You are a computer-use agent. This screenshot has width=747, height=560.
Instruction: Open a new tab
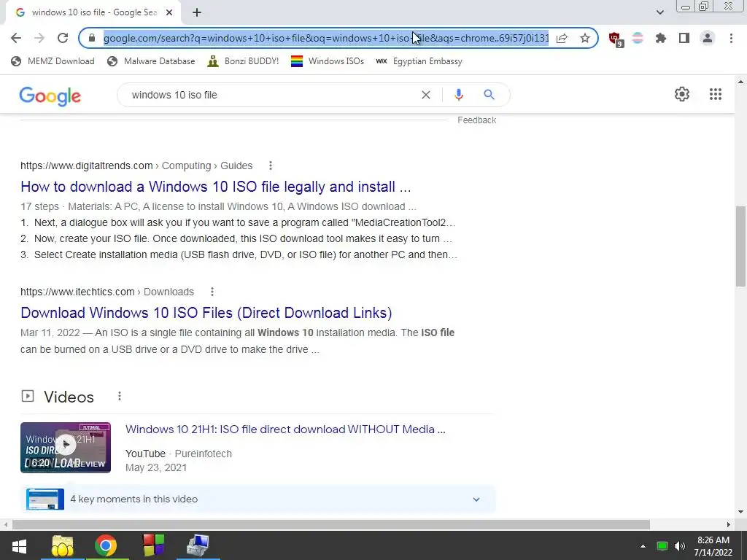[197, 12]
